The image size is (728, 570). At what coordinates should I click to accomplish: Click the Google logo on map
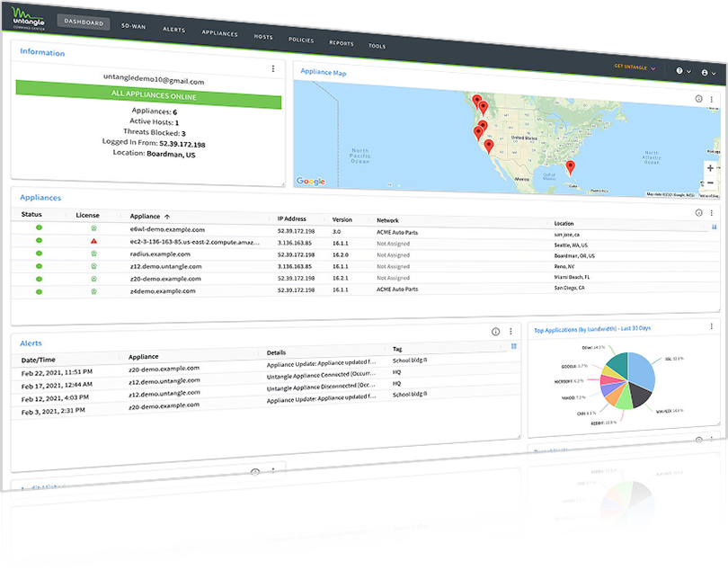pyautogui.click(x=311, y=182)
